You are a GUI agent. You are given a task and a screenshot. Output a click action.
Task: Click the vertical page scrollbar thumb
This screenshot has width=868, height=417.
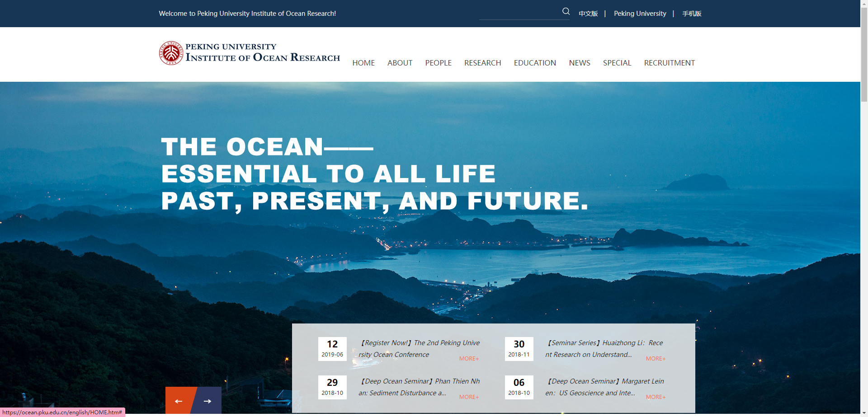point(864,54)
